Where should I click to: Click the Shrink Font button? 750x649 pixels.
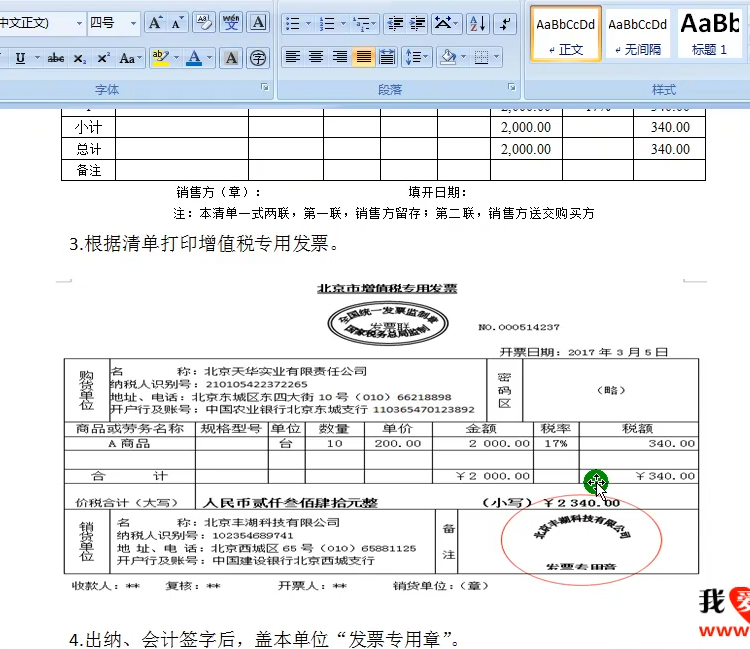[177, 23]
